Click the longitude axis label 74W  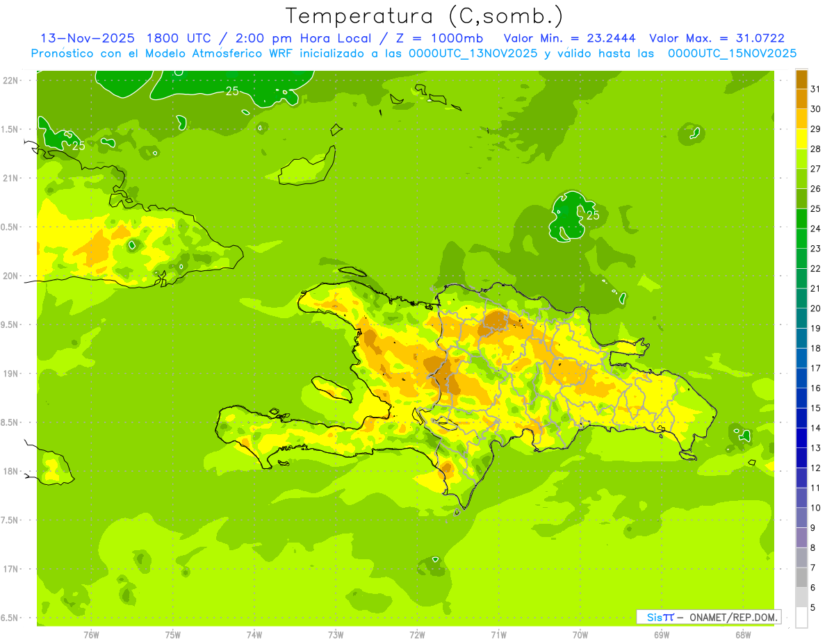pos(254,635)
